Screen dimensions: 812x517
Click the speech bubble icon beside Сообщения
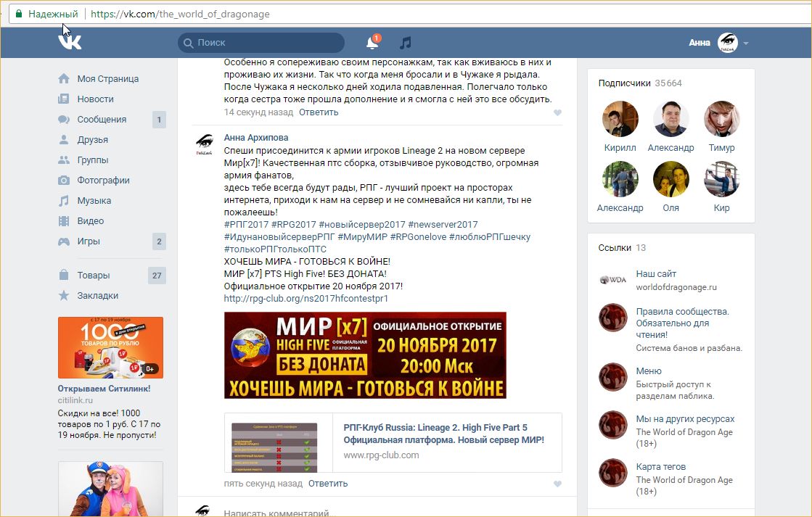tap(64, 120)
